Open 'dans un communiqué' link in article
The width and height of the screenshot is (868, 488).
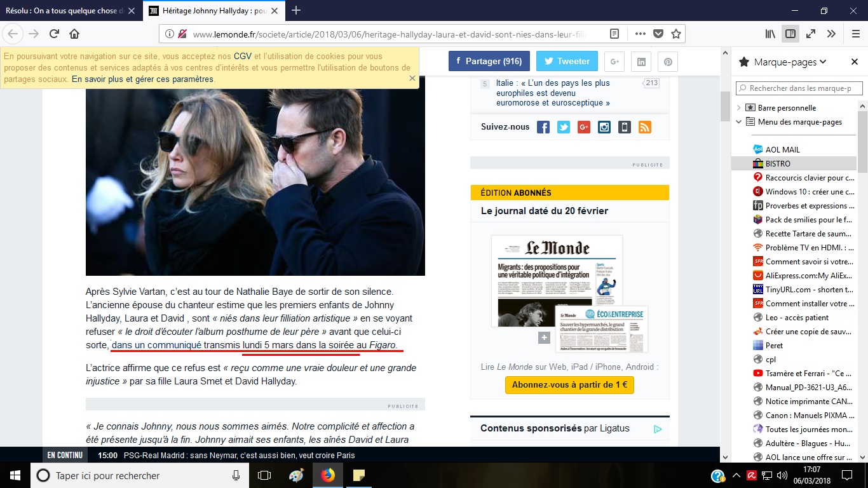pyautogui.click(x=156, y=345)
